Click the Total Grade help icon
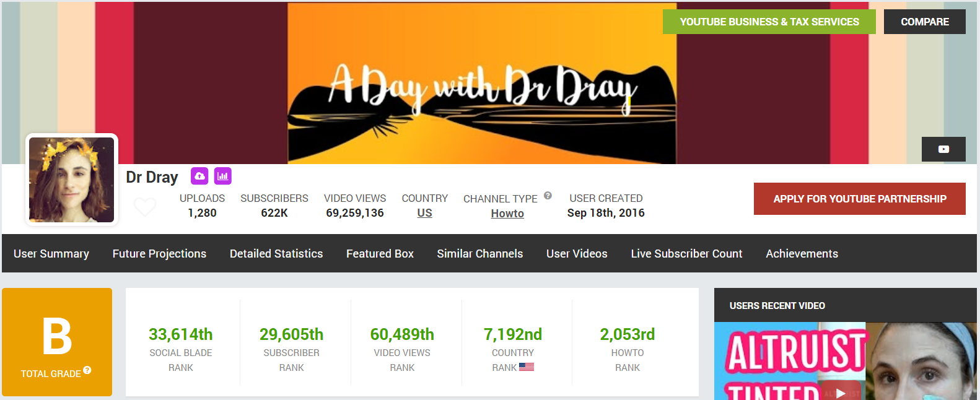Image resolution: width=980 pixels, height=400 pixels. 87,370
